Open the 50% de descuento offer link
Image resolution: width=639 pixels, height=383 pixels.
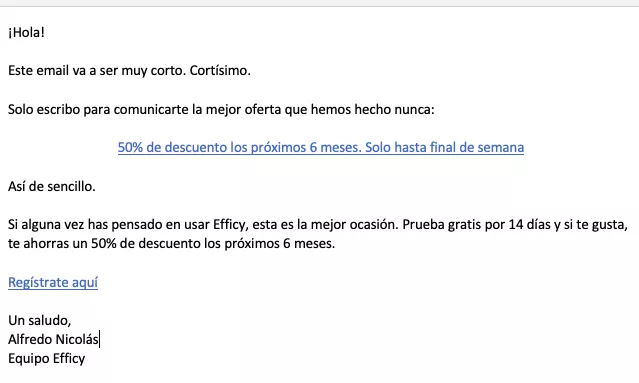(321, 147)
